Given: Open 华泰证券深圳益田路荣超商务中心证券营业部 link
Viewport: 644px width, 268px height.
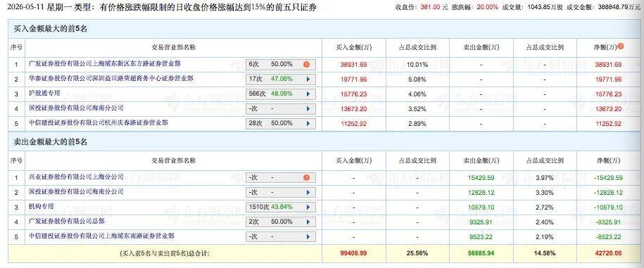Looking at the screenshot, I should click(x=111, y=78).
